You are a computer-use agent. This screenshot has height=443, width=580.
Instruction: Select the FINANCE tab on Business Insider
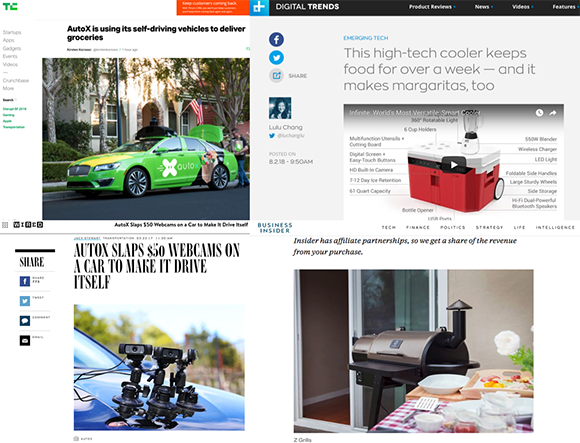click(418, 227)
